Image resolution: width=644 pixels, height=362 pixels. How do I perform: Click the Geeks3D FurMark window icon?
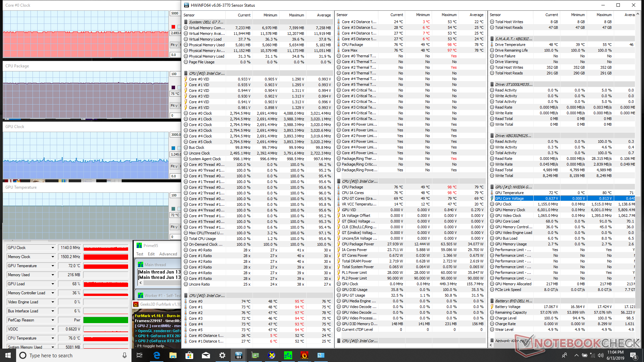coord(136,304)
